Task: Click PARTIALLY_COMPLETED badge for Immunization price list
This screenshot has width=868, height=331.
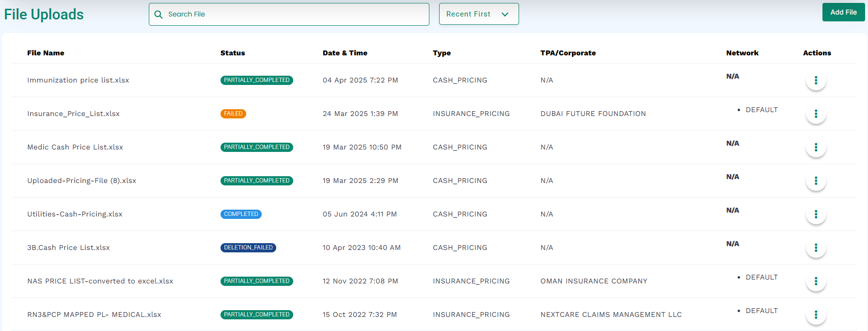Action: click(x=257, y=80)
